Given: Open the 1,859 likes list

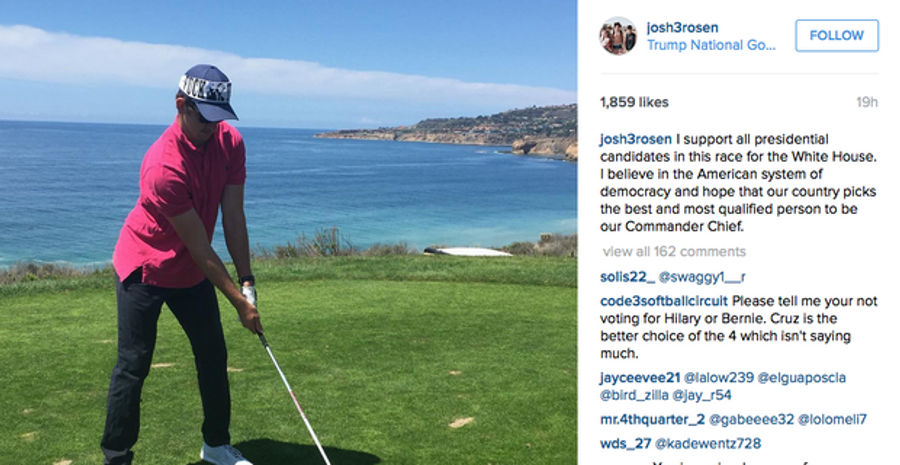Looking at the screenshot, I should [634, 102].
